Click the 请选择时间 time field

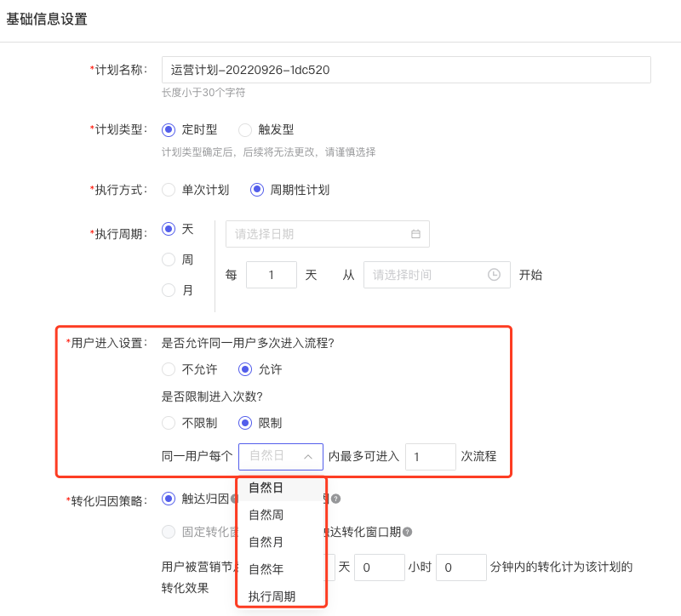tap(426, 274)
